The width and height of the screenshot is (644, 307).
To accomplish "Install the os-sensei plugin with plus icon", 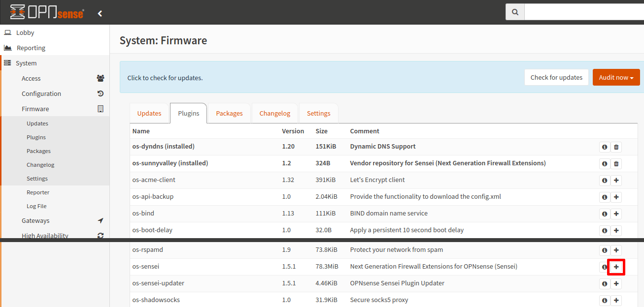I will click(x=616, y=267).
